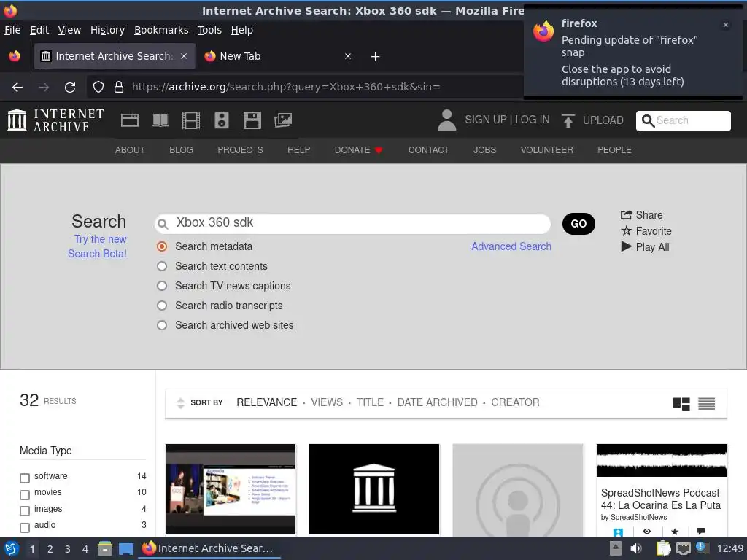Open the taskbar volume control
747x560 pixels.
(x=636, y=548)
